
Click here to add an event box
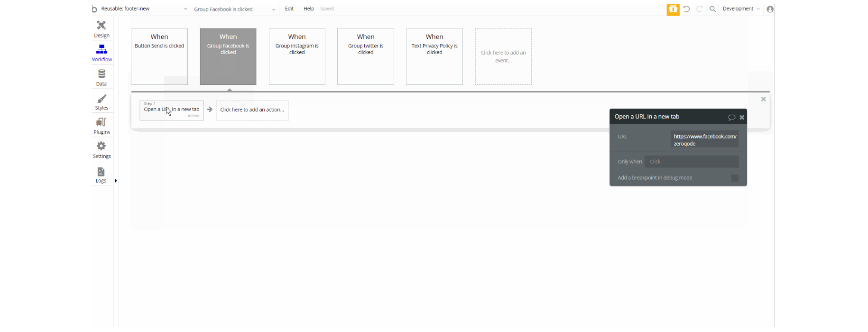(x=503, y=56)
